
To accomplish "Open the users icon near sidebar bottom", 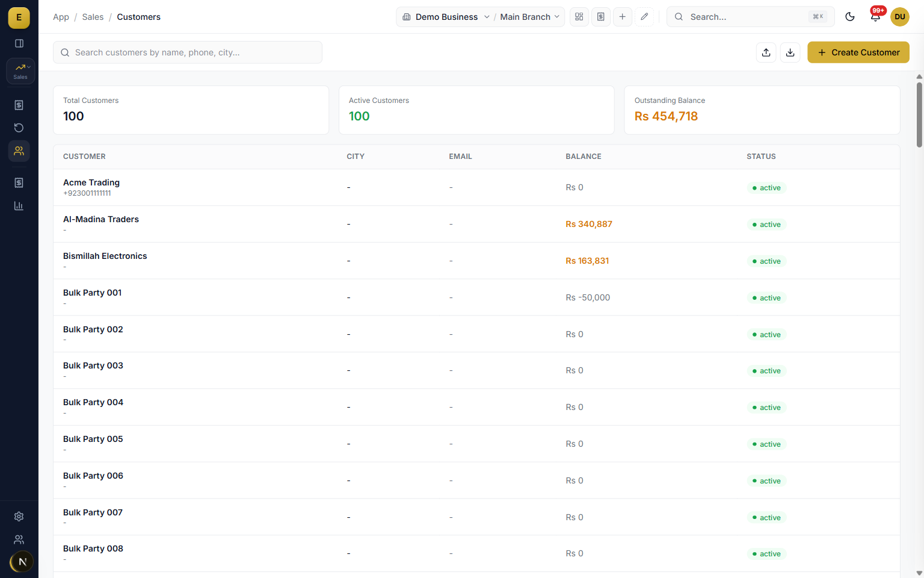I will coord(19,539).
